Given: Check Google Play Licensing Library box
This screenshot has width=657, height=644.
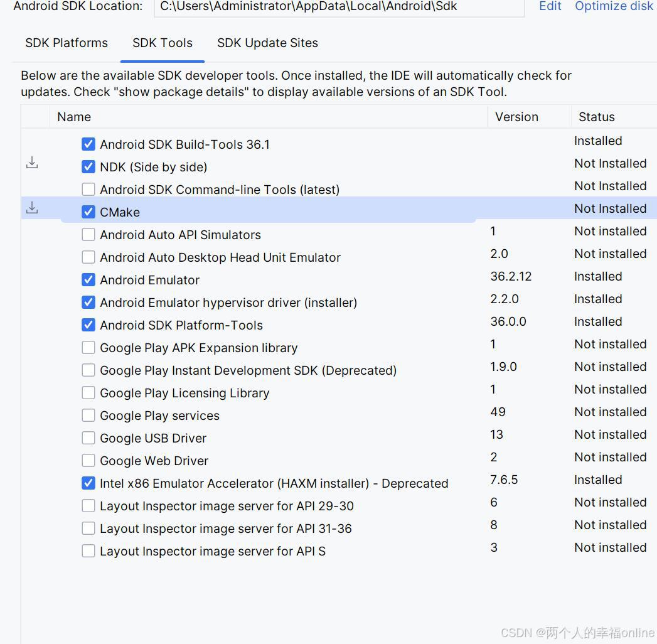Looking at the screenshot, I should point(88,393).
